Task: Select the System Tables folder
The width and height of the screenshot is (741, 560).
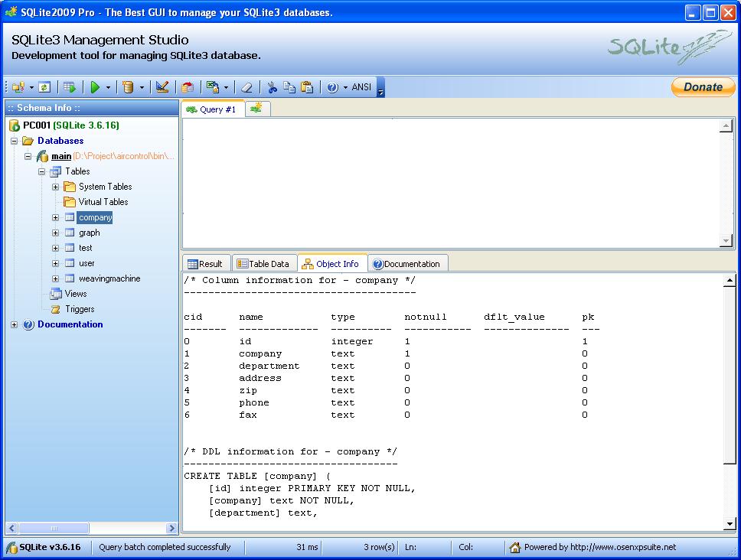Action: [x=106, y=187]
